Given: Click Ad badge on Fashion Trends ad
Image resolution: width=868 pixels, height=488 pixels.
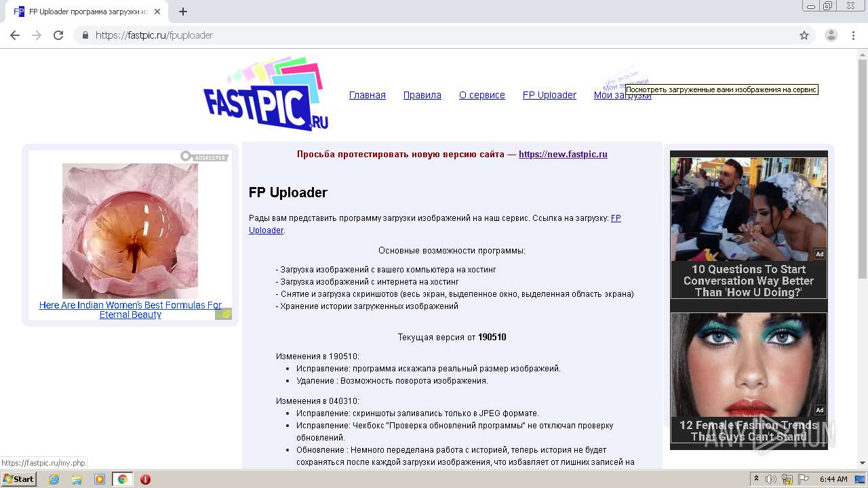Looking at the screenshot, I should (820, 410).
